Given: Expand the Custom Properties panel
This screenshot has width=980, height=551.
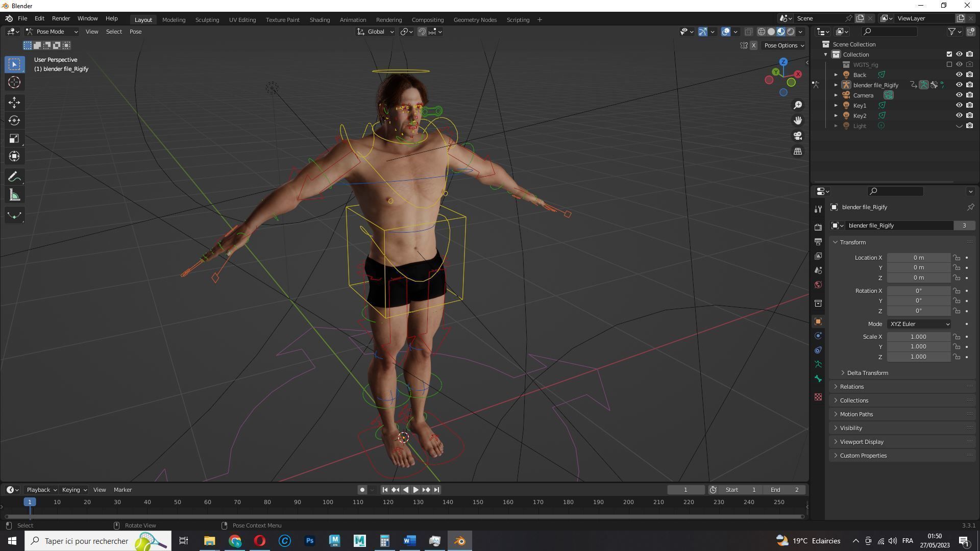Looking at the screenshot, I should coord(863,456).
